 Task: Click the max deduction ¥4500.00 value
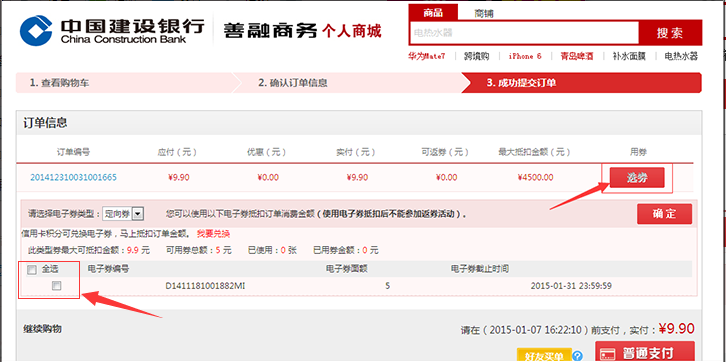(534, 177)
